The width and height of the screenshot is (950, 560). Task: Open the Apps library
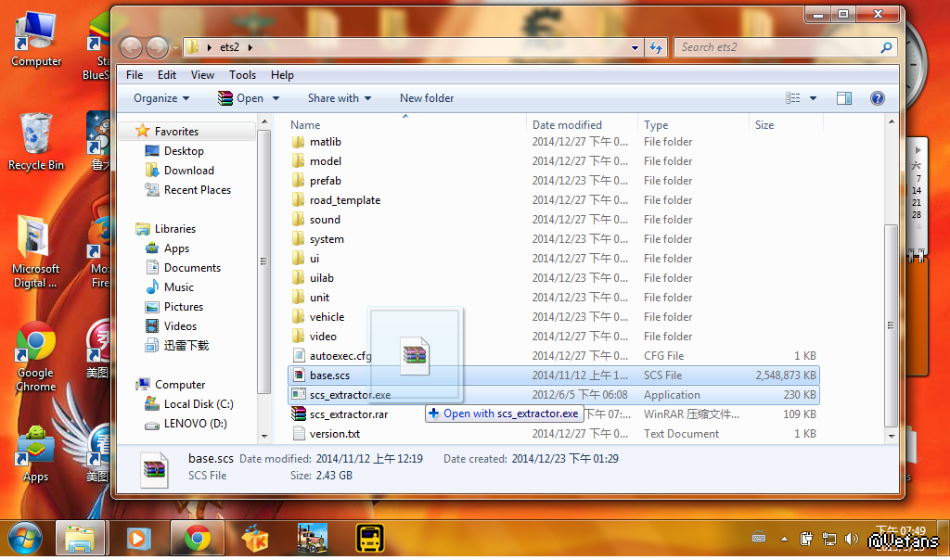[176, 248]
